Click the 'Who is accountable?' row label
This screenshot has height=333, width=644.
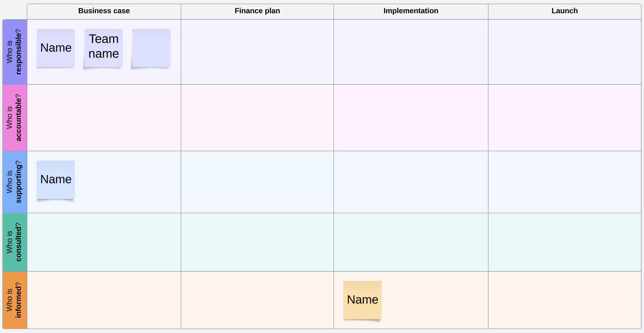coord(15,118)
